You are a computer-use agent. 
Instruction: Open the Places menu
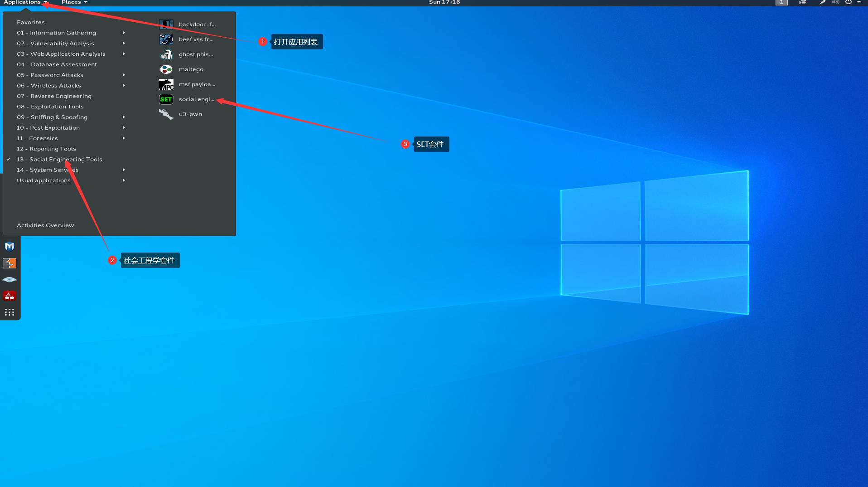[74, 2]
